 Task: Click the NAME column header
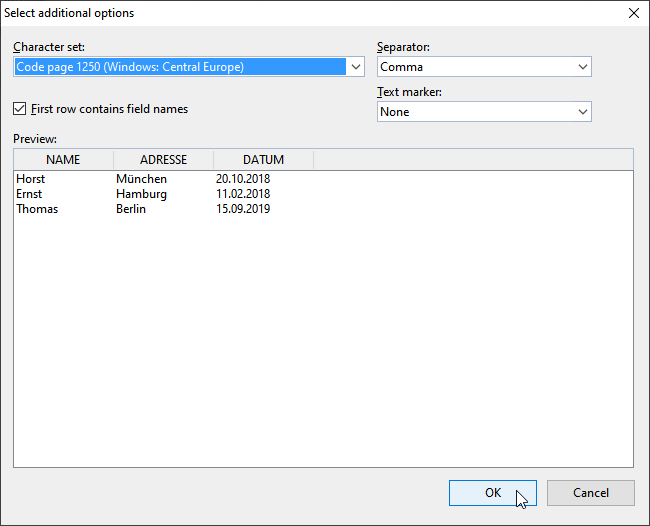coord(63,160)
